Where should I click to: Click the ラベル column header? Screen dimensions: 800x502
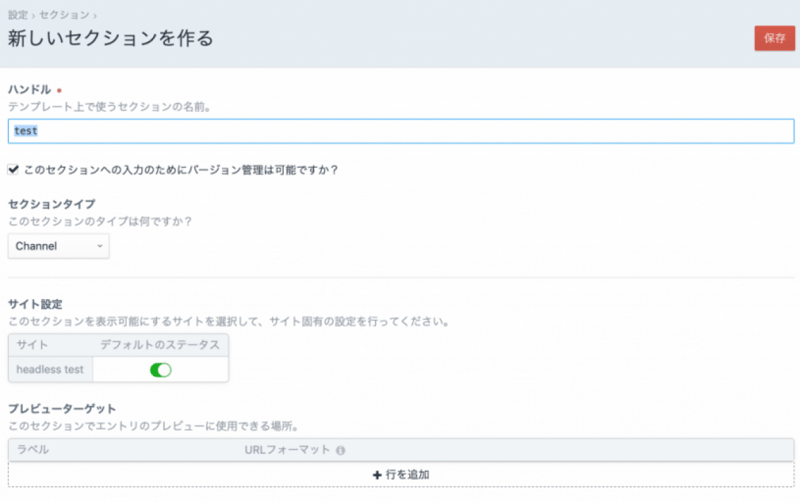click(33, 450)
